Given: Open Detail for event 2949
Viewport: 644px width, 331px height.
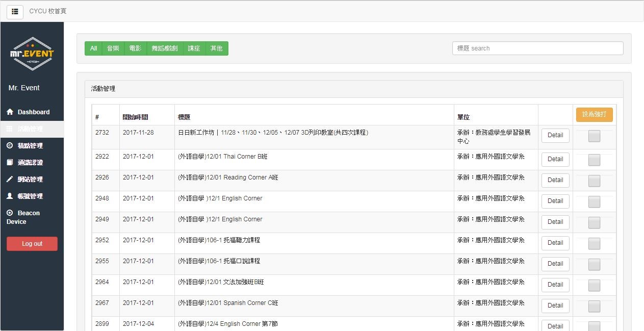Looking at the screenshot, I should [x=555, y=222].
